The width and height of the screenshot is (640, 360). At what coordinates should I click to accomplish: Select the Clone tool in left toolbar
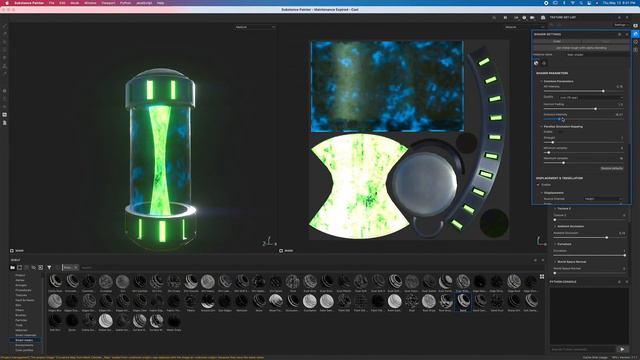coord(5,66)
